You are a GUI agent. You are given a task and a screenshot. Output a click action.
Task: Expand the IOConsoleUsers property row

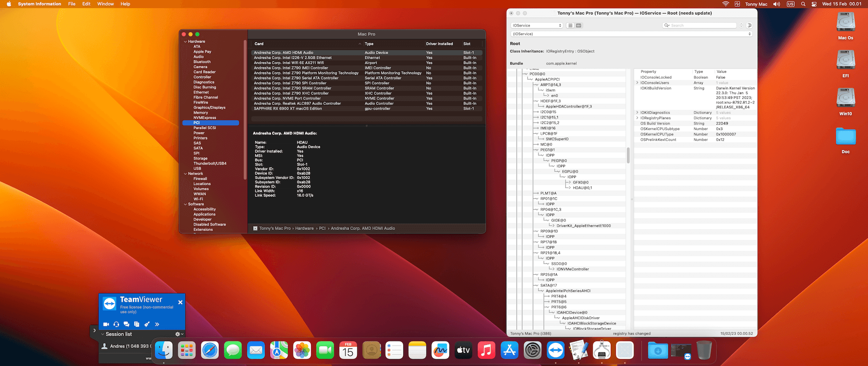(x=637, y=83)
